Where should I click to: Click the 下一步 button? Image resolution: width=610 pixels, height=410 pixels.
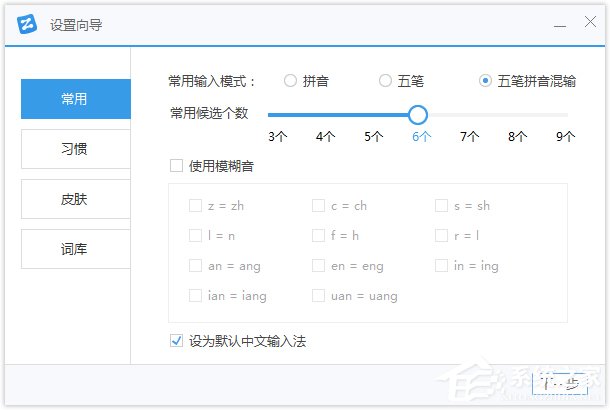tap(559, 381)
